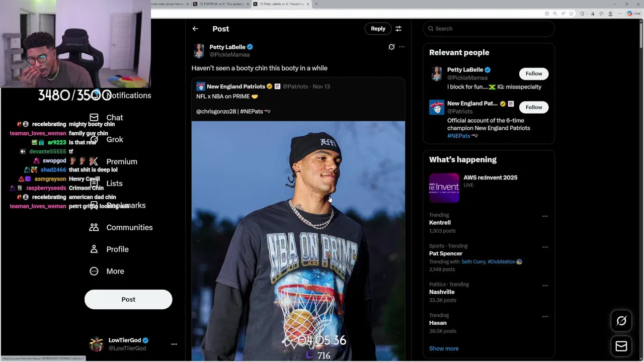
Task: Open a new browser tab with plus
Action: click(x=316, y=4)
